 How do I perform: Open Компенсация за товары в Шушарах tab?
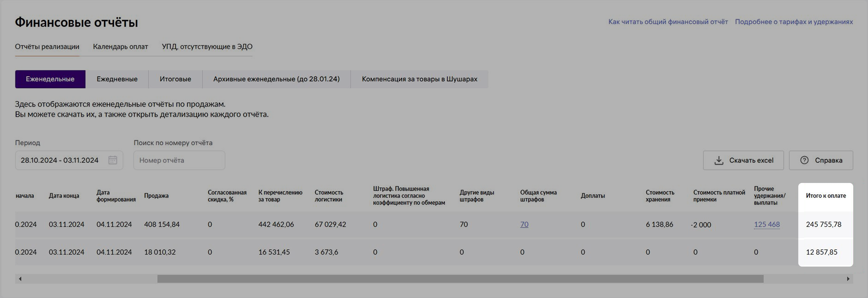[419, 79]
